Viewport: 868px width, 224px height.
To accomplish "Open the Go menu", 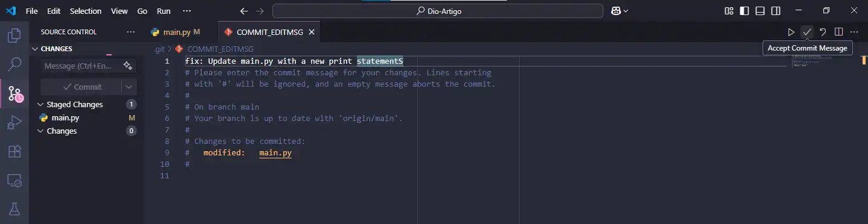I will click(142, 11).
